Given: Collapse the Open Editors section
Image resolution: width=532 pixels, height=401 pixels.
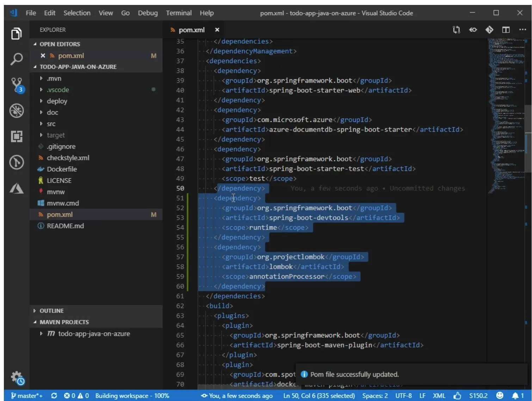Looking at the screenshot, I should click(x=60, y=44).
